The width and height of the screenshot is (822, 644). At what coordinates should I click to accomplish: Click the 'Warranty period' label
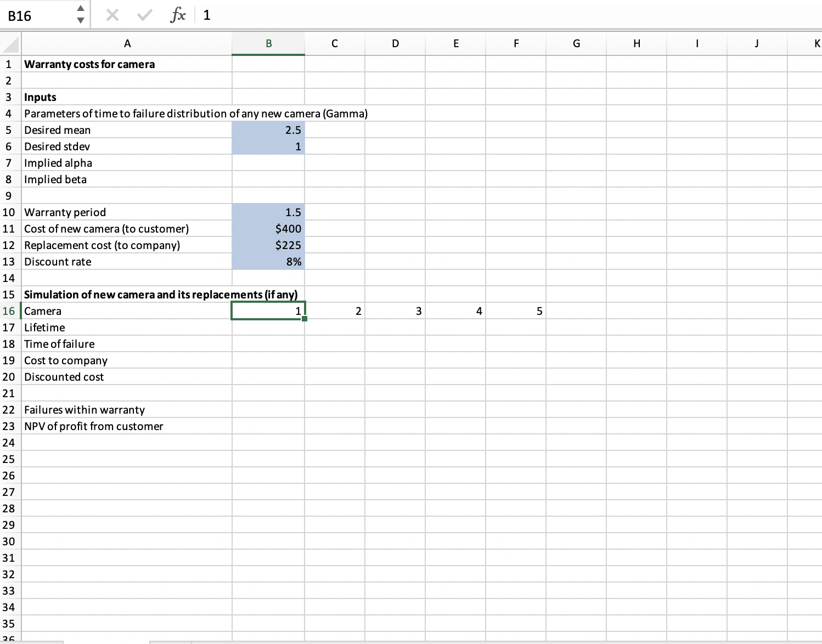[65, 212]
